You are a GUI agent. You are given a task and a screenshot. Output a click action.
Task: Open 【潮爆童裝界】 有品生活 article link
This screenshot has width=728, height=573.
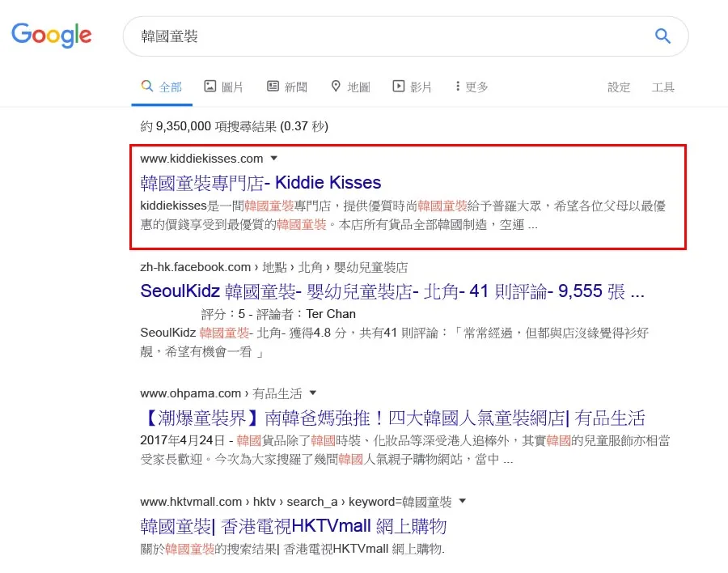pyautogui.click(x=392, y=418)
